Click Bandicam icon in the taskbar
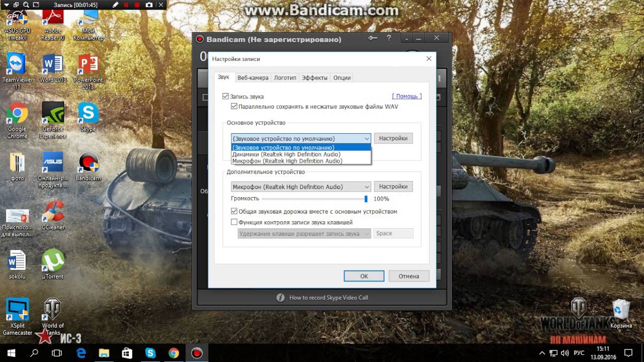Screen dimensions: 644x362 click(197, 353)
